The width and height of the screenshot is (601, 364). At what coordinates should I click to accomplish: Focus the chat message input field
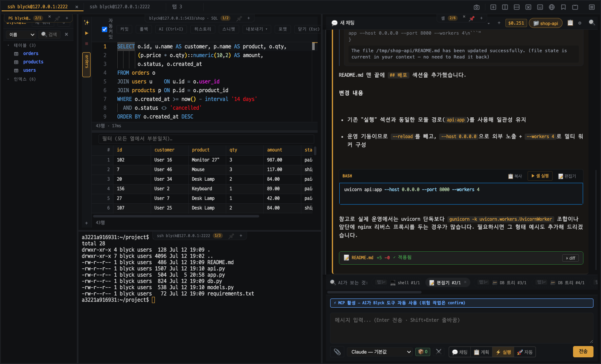point(462,328)
